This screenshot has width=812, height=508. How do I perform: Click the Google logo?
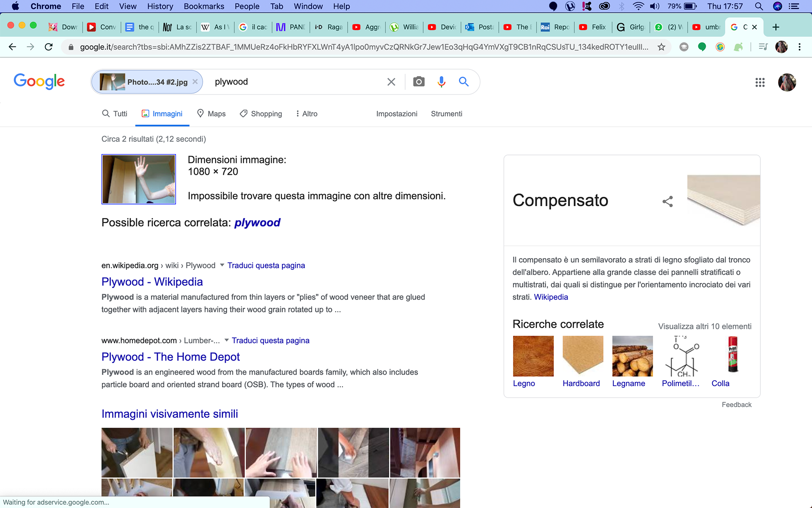pyautogui.click(x=39, y=81)
